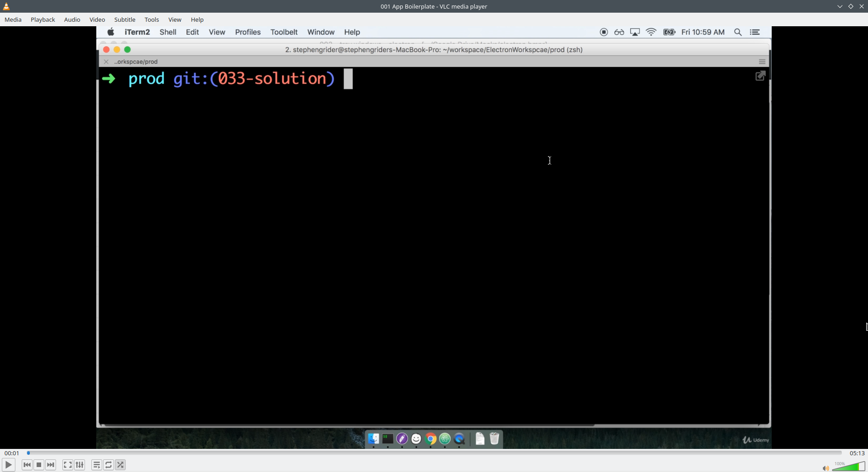Click the screen recording status icon
This screenshot has height=472, width=868.
pos(604,32)
